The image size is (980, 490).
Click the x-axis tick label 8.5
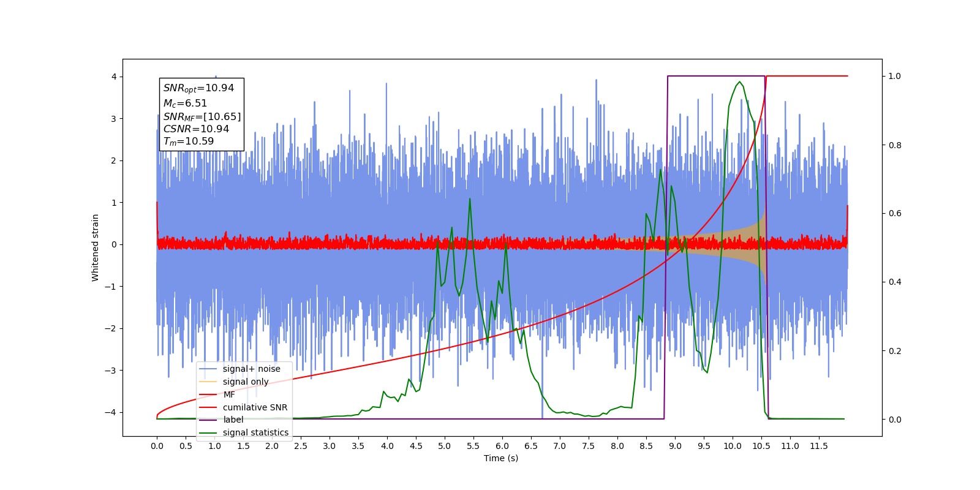pos(646,446)
